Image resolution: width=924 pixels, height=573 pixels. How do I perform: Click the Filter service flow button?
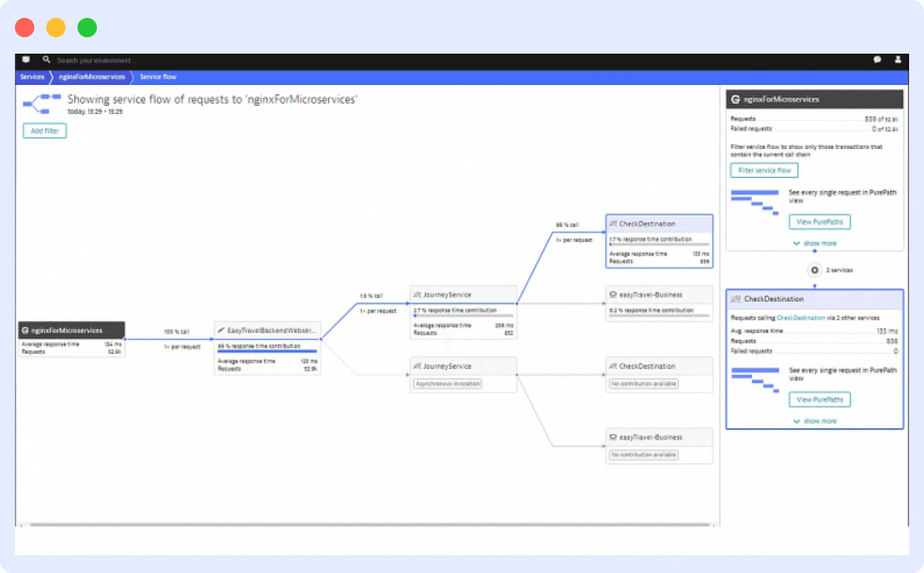pos(765,171)
